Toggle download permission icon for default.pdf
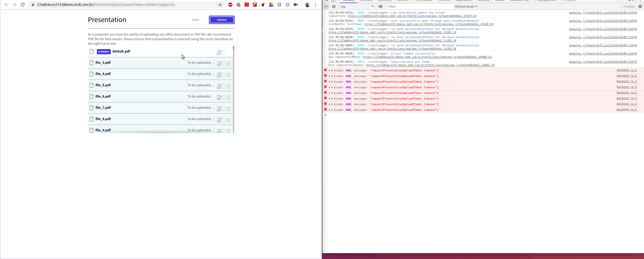This screenshot has width=644, height=259. 219,52
